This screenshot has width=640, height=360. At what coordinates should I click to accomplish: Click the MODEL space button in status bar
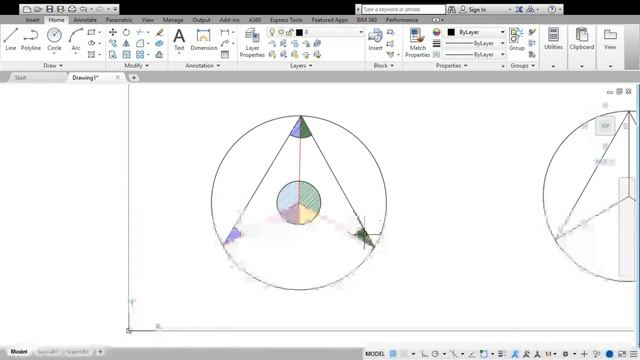click(x=375, y=353)
